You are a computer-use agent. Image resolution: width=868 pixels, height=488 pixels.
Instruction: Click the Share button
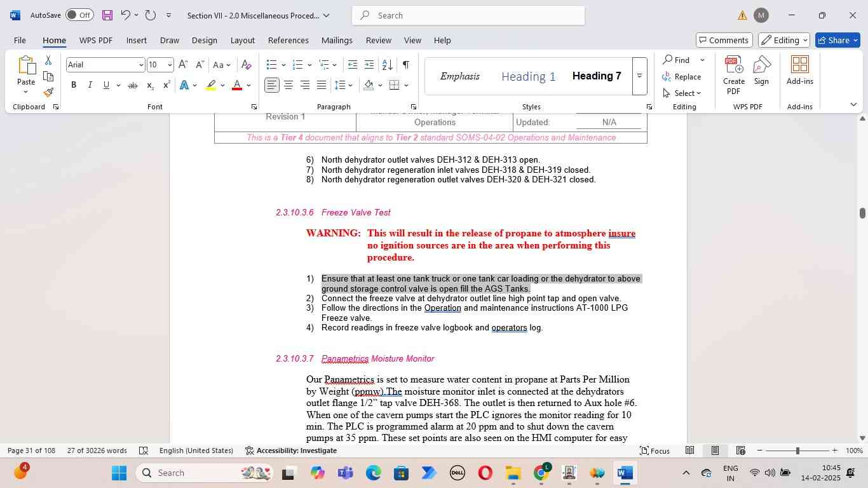click(837, 40)
